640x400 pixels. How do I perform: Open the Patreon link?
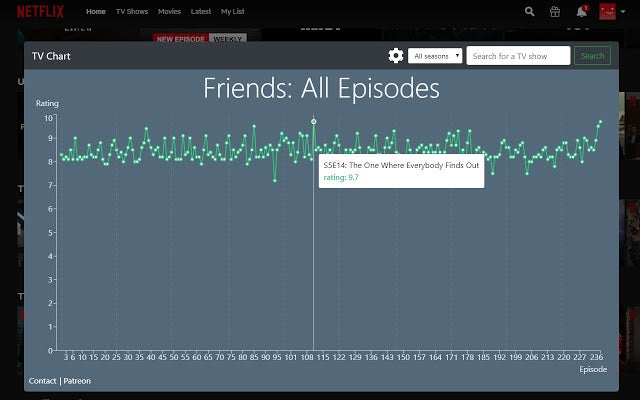77,381
